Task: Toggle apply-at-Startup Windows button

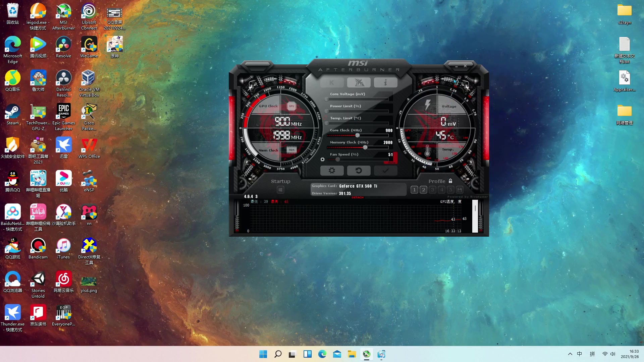Action: pos(280,190)
